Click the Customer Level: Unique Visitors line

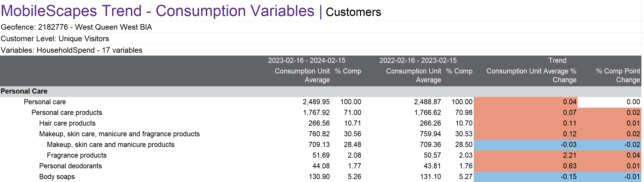tap(55, 39)
